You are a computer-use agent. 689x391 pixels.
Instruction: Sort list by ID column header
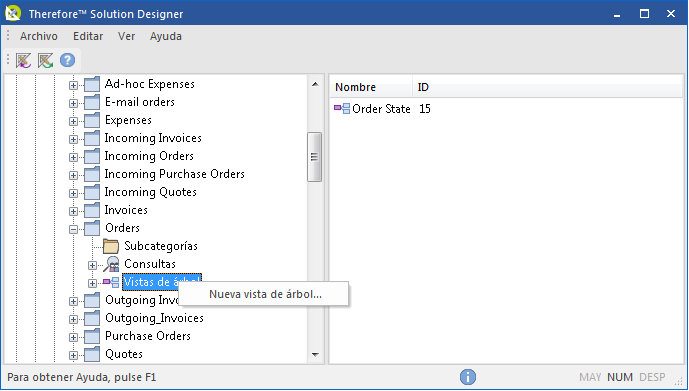tap(547, 87)
